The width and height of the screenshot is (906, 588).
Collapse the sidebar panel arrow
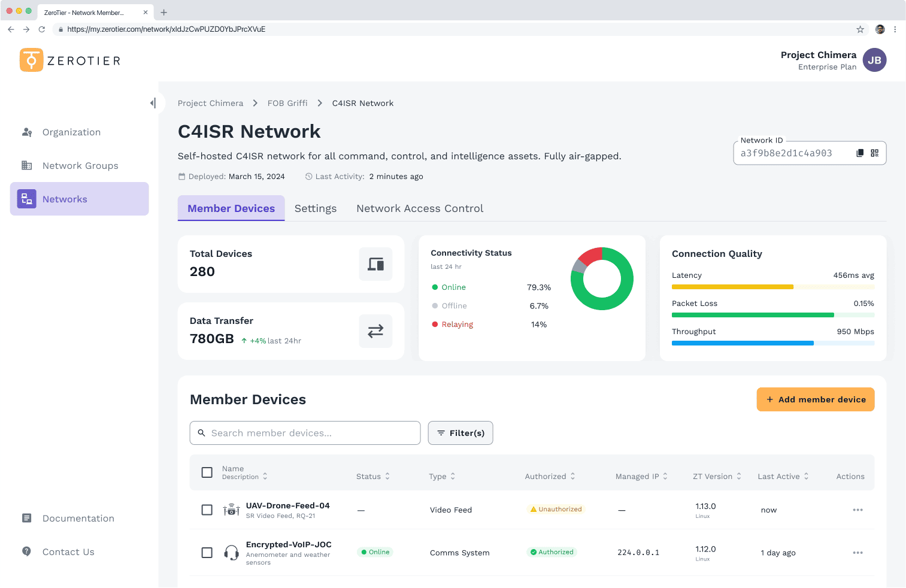click(x=153, y=103)
